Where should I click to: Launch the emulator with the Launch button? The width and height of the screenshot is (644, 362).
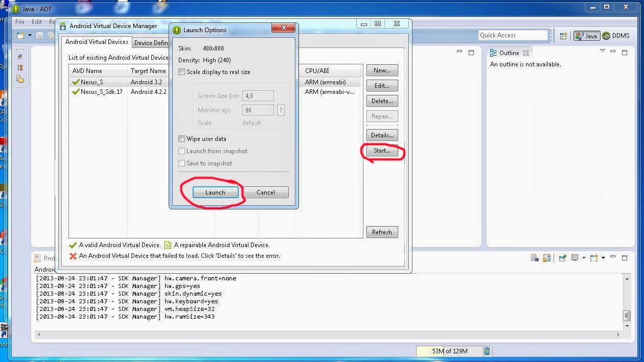[215, 192]
